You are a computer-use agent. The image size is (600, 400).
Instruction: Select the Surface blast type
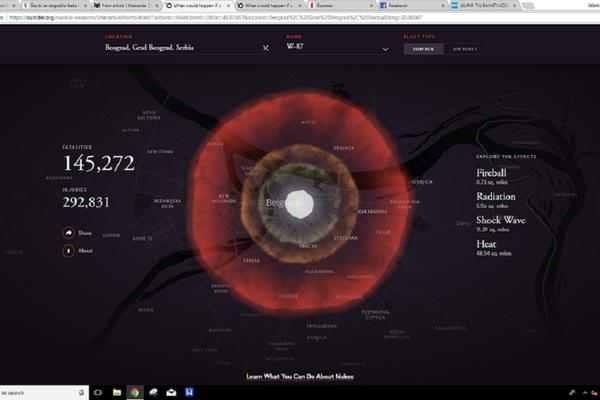[424, 47]
